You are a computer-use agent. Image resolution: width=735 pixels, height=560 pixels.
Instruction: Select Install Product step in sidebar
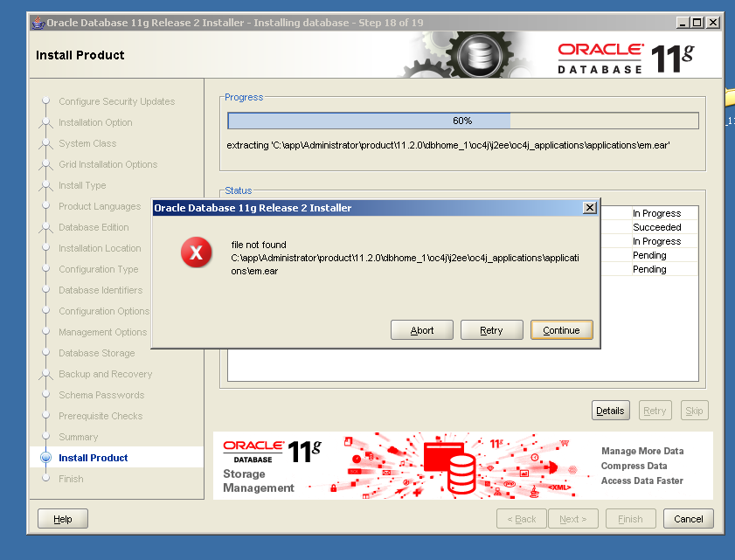coord(93,458)
